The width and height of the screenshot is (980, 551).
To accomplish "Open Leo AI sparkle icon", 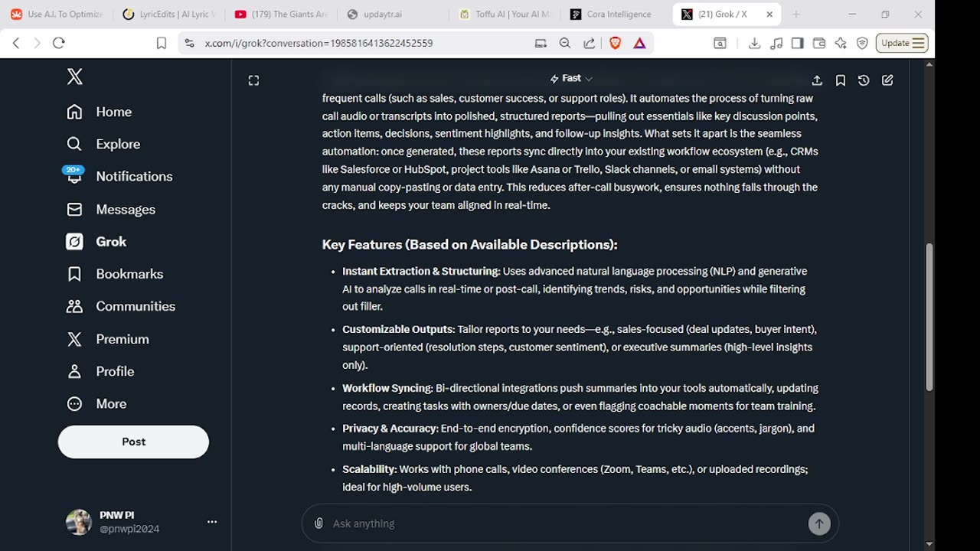I will pos(841,43).
